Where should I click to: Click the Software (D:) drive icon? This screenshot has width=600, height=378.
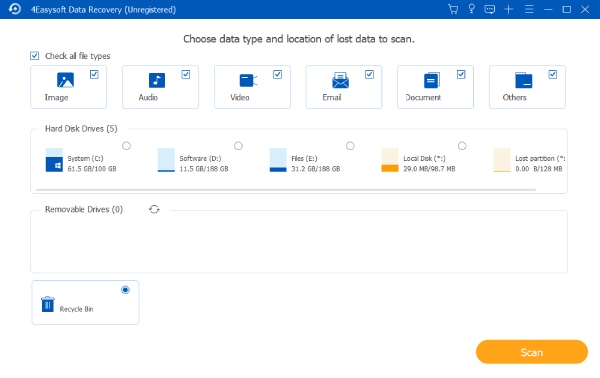coord(166,160)
